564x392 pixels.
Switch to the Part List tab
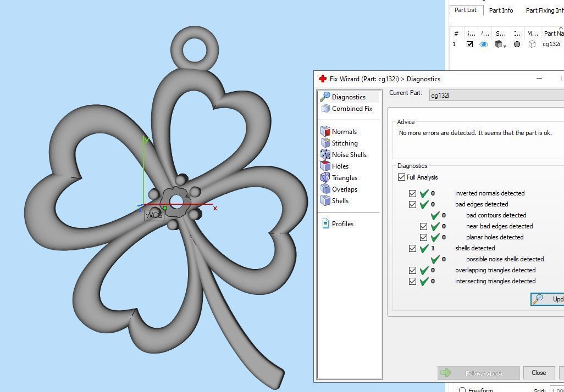pos(466,10)
